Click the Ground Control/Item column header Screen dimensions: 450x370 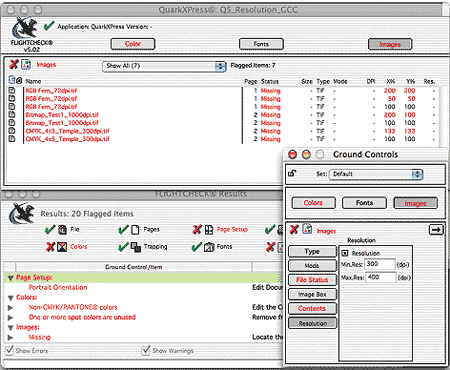[134, 267]
